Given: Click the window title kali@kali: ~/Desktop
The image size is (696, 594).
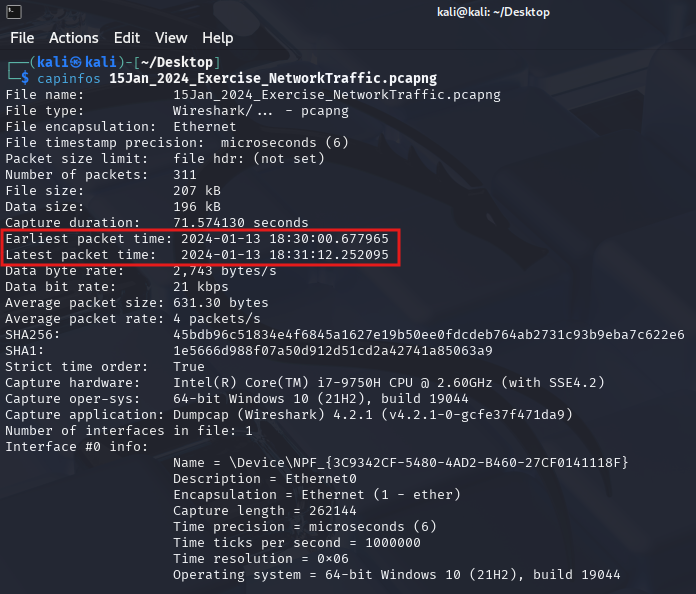Looking at the screenshot, I should (493, 12).
